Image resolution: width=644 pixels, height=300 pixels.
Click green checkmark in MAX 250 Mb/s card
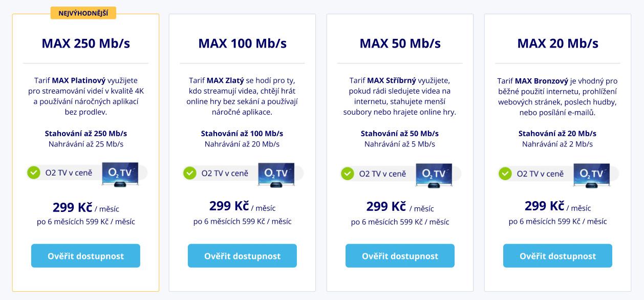tap(34, 173)
